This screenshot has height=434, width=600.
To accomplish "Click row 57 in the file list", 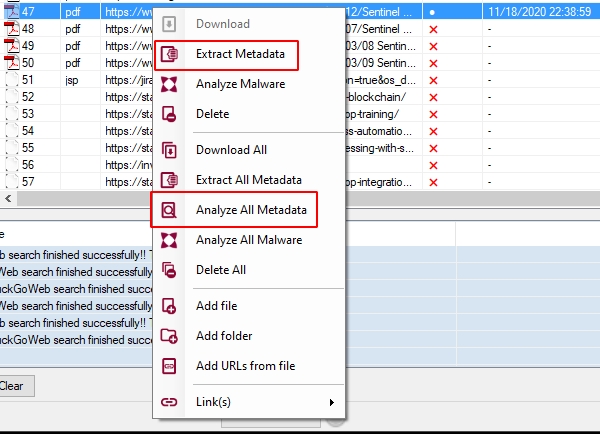I will pos(70,181).
